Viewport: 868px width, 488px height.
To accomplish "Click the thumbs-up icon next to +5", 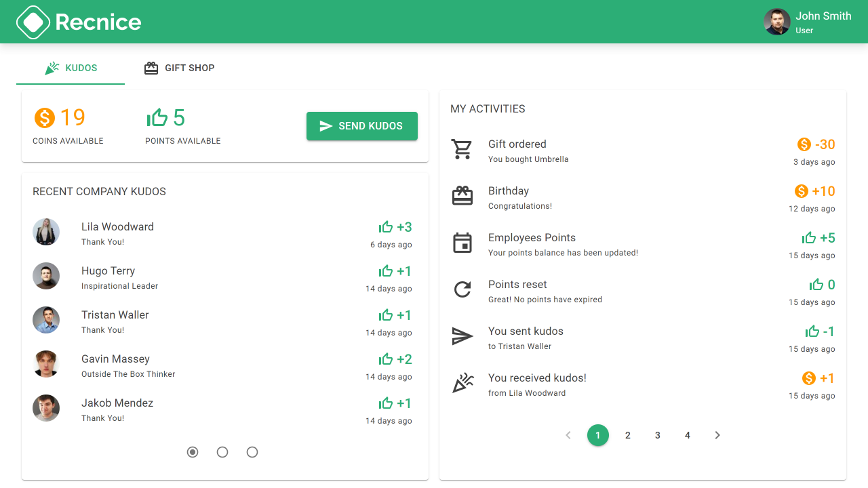I will point(809,238).
